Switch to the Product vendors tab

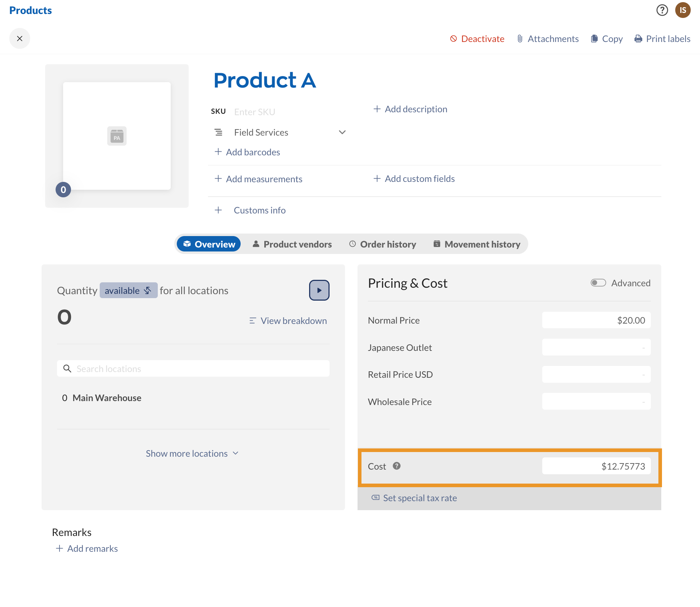tap(292, 244)
